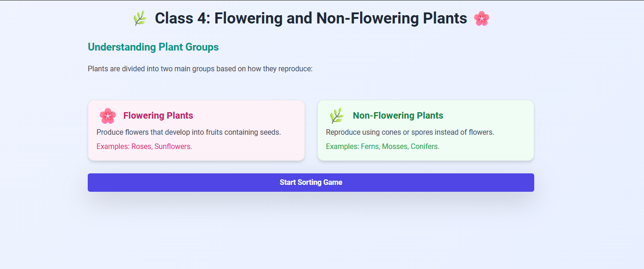Click the word Ferns in examples

[371, 147]
